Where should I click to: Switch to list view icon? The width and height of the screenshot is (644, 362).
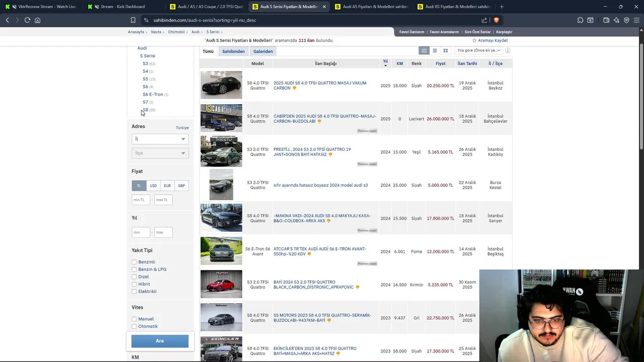pos(435,51)
